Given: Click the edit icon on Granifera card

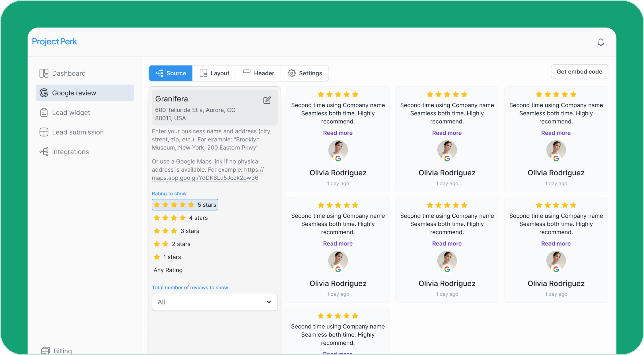Looking at the screenshot, I should (x=267, y=100).
